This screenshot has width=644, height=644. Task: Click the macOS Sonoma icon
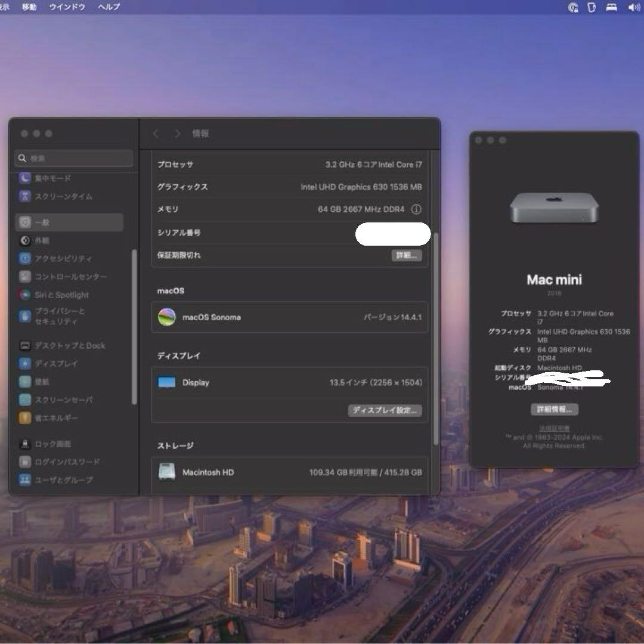[168, 318]
